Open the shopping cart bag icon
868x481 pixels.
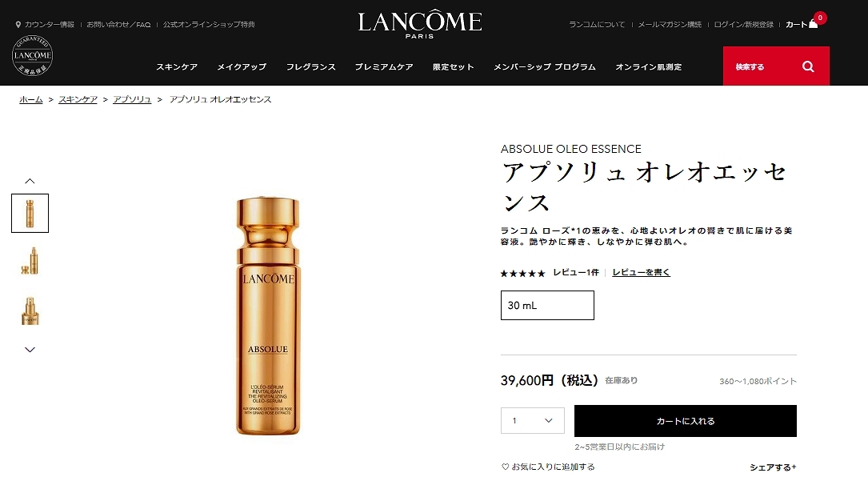click(x=813, y=24)
